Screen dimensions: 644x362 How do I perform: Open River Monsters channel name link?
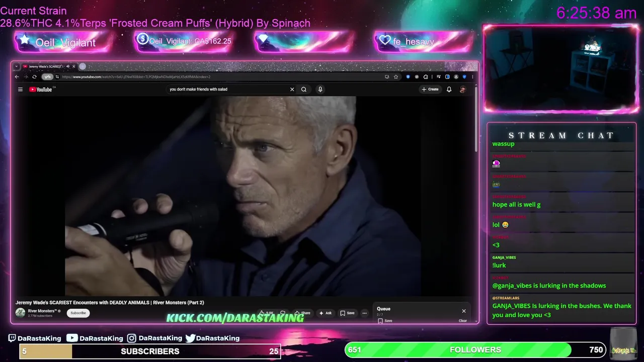tap(42, 311)
